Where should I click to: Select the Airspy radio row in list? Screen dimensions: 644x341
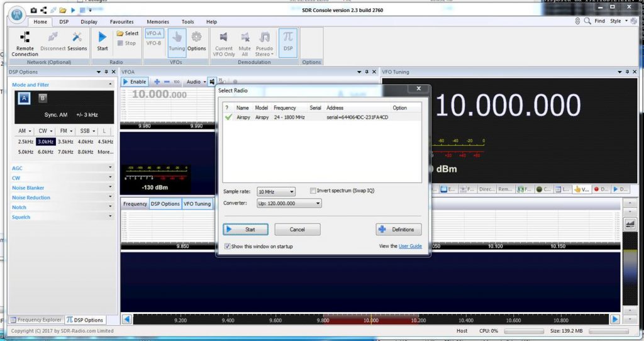click(x=323, y=117)
